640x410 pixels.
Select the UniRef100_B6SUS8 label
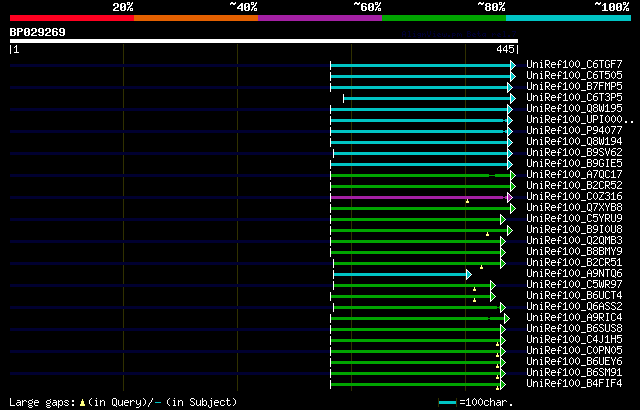[x=574, y=329]
